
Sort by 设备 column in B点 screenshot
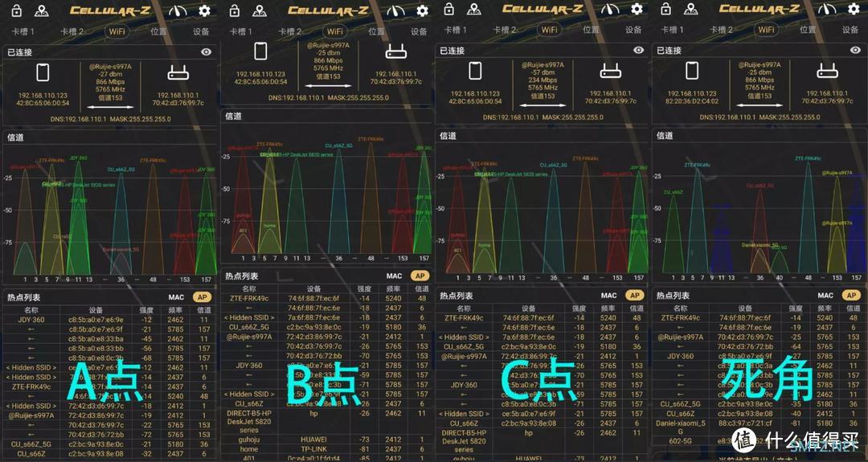[314, 288]
